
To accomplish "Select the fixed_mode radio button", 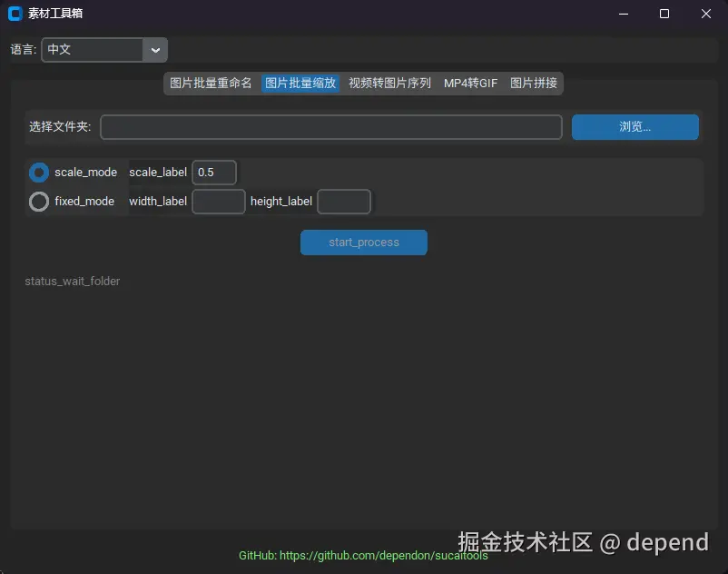I will coord(39,202).
